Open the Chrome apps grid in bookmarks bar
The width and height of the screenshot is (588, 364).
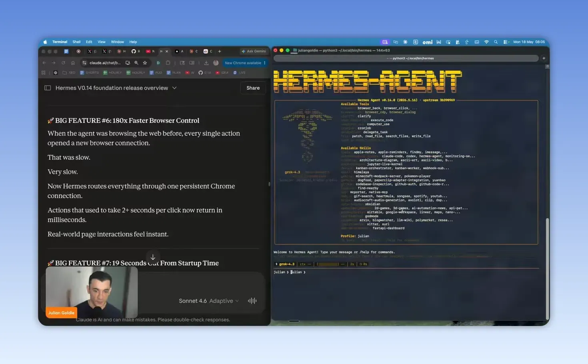pyautogui.click(x=43, y=73)
